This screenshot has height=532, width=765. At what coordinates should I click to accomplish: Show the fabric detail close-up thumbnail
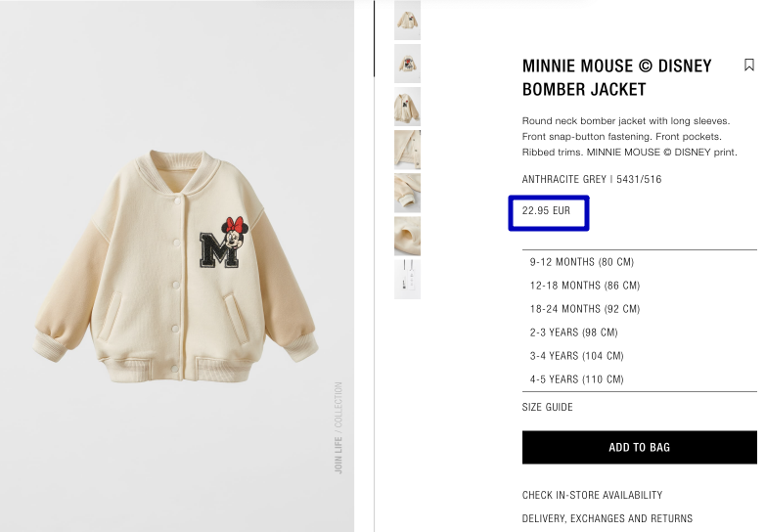407,236
